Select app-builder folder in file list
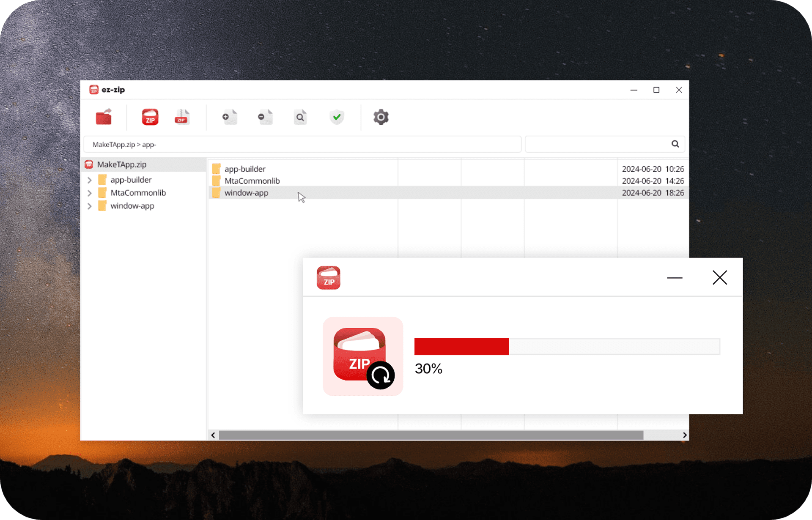812x520 pixels. point(245,169)
